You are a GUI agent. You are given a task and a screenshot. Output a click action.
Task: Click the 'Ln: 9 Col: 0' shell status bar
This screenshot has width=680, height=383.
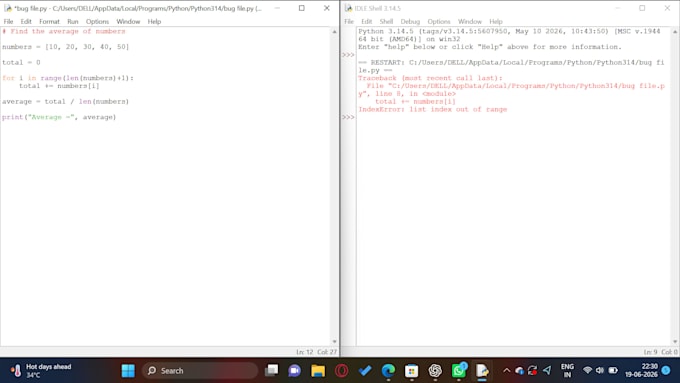pyautogui.click(x=660, y=352)
